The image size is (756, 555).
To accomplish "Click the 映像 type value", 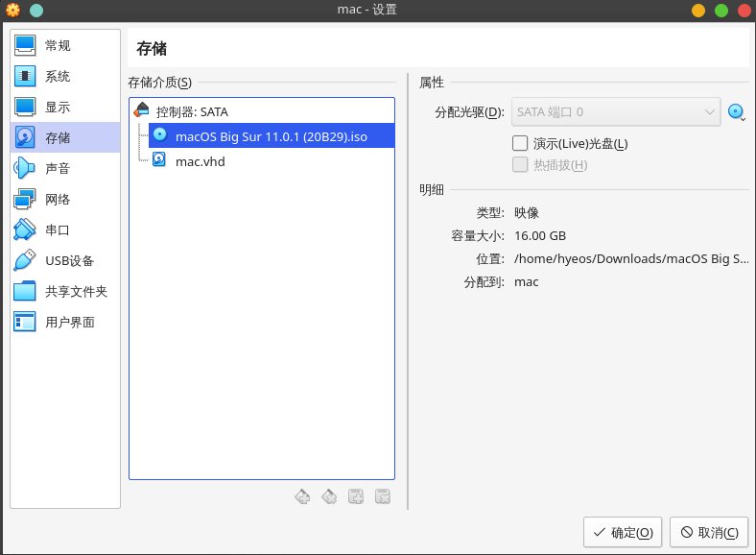I will (x=527, y=213).
